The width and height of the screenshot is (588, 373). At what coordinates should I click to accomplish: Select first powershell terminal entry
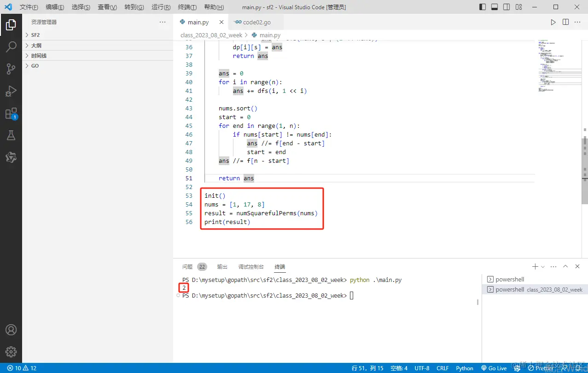[535, 279]
